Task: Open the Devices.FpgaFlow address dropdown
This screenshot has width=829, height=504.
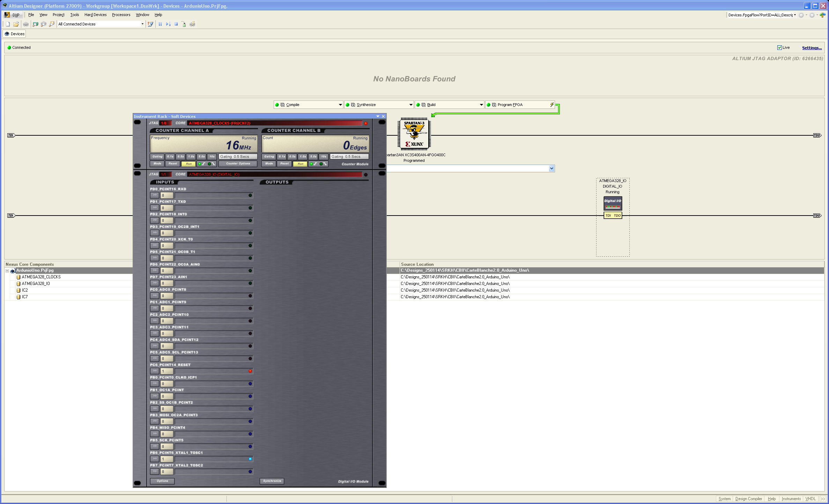Action: tap(795, 15)
